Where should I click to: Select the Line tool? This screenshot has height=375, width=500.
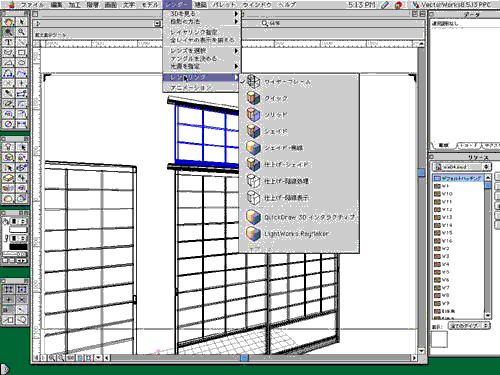(x=21, y=42)
